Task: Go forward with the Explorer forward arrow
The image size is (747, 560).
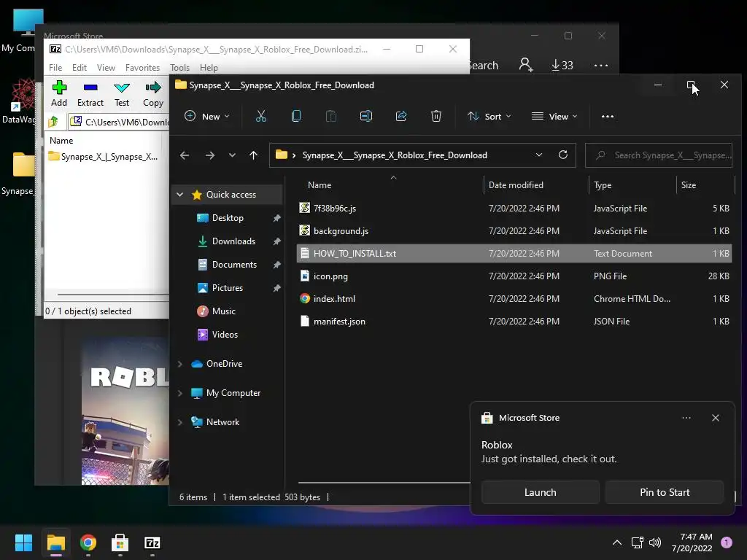Action: coord(209,155)
